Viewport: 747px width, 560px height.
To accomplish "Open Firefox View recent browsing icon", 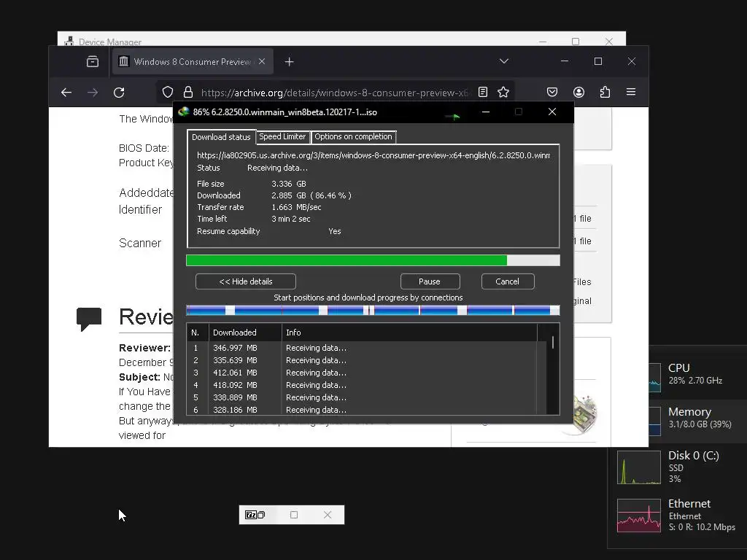I will click(x=93, y=61).
